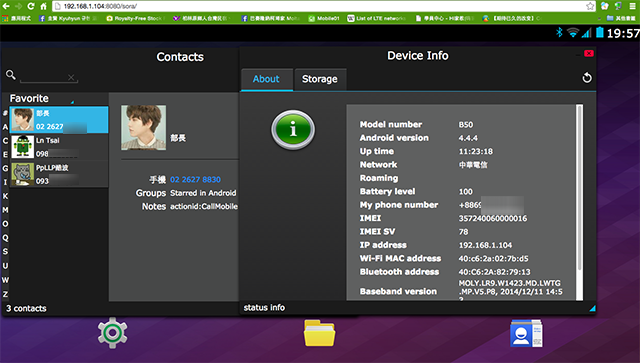
Task: Click the 'status info' bar text
Action: [x=264, y=307]
